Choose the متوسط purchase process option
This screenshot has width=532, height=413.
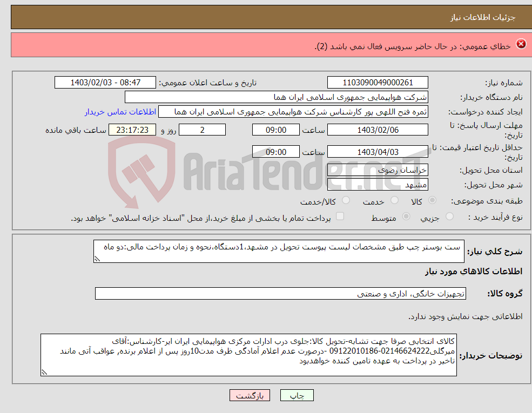[406, 216]
